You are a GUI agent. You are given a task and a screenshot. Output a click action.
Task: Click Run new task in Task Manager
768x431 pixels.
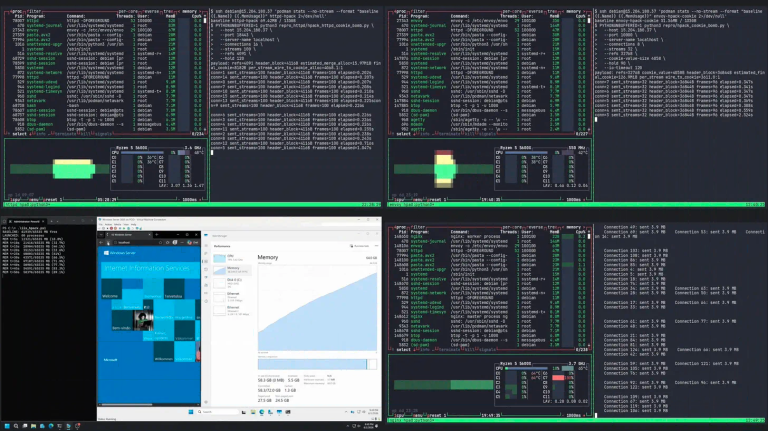coord(361,246)
